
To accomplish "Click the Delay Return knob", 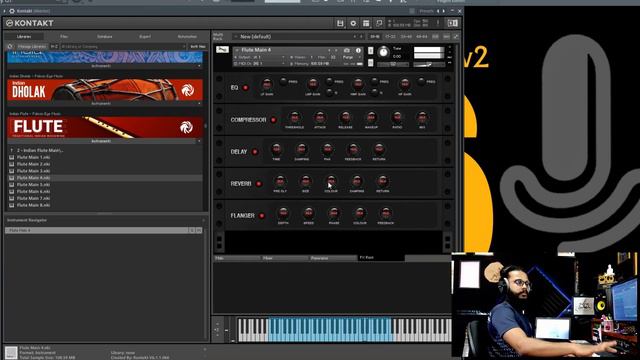I will pyautogui.click(x=379, y=149).
